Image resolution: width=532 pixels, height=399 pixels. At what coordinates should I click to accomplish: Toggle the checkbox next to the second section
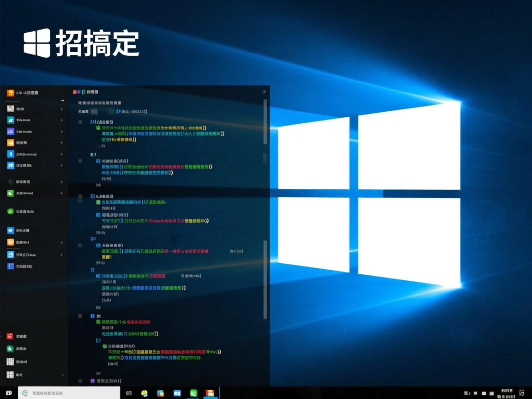tap(80, 161)
